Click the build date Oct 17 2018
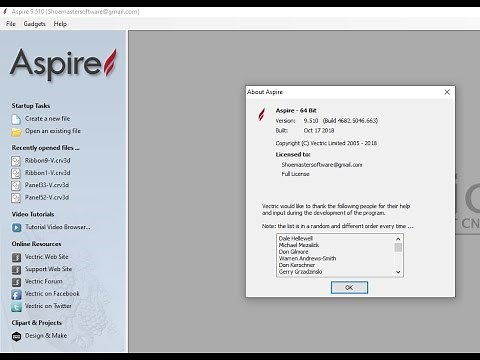The image size is (480, 360). tap(319, 131)
